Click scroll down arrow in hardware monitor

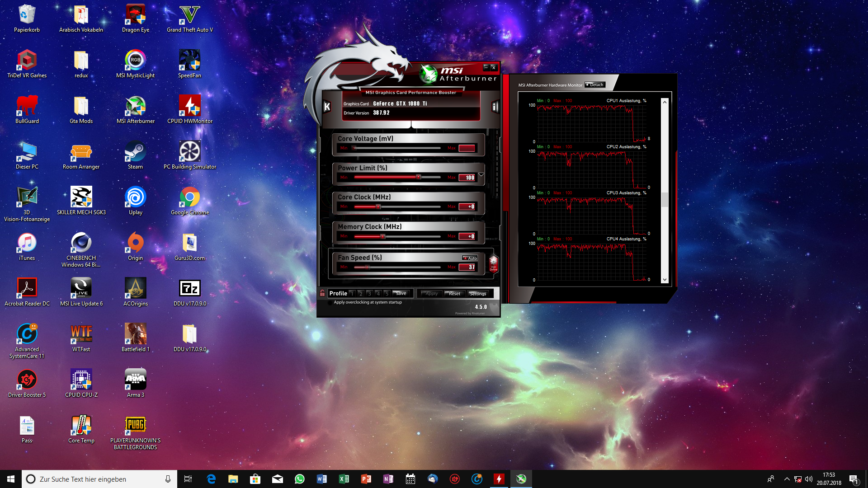click(665, 280)
